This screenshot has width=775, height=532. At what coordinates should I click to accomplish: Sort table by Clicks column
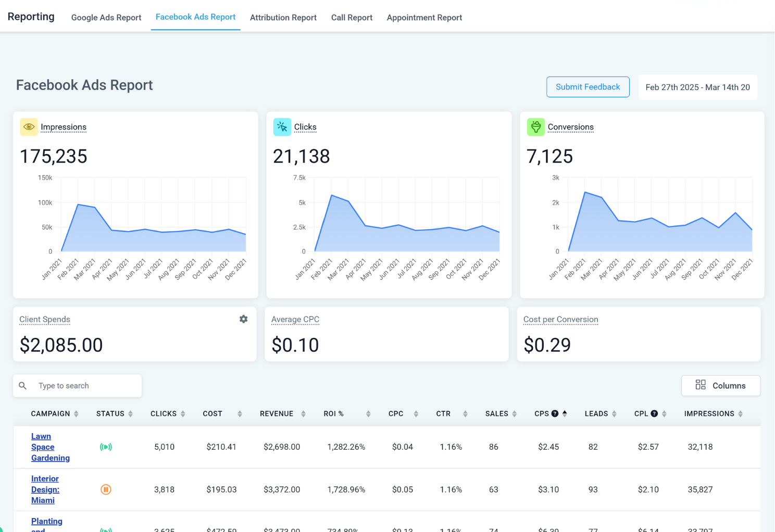tap(183, 414)
